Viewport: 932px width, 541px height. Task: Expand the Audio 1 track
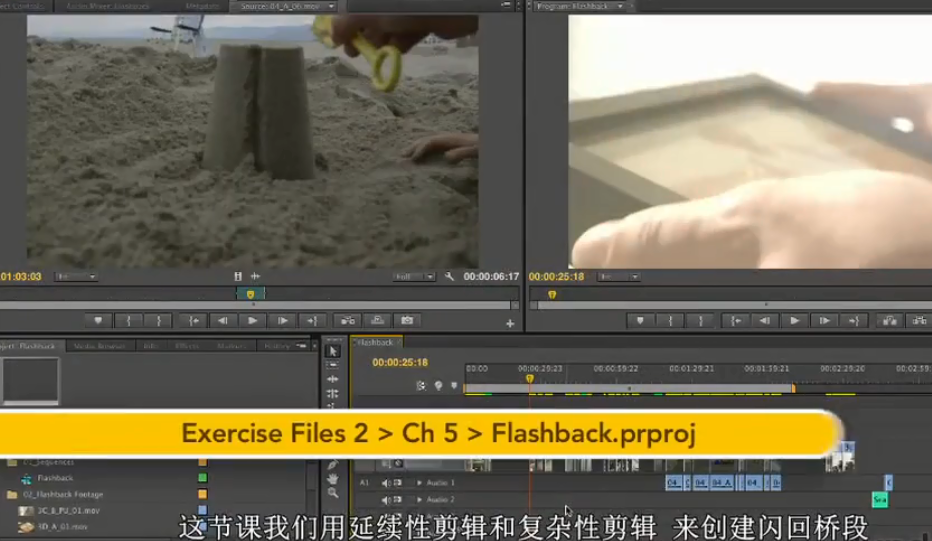click(420, 483)
